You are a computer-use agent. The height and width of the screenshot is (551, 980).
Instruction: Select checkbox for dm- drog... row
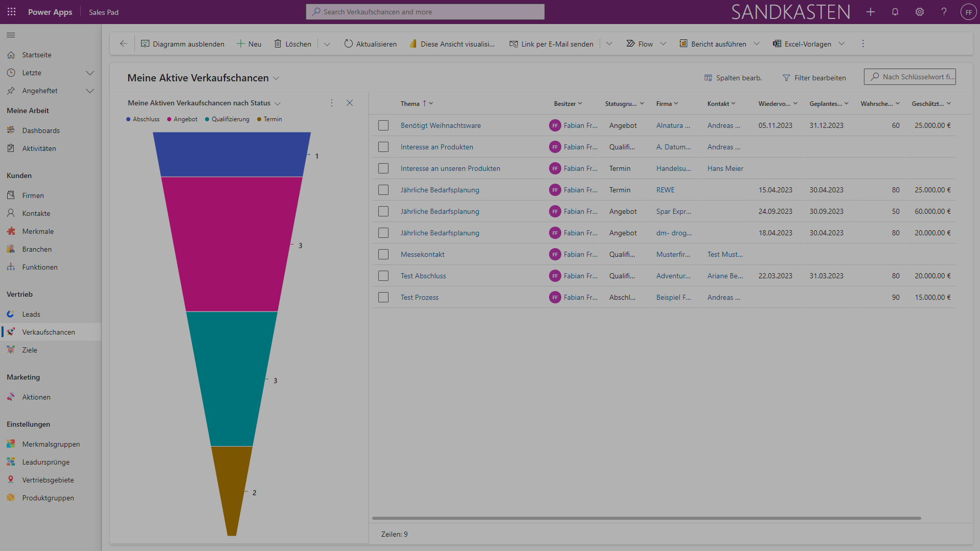383,233
